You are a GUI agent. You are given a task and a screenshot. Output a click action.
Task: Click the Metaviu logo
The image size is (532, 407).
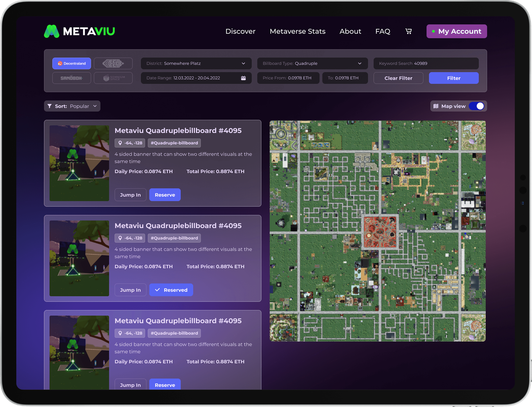pyautogui.click(x=79, y=31)
